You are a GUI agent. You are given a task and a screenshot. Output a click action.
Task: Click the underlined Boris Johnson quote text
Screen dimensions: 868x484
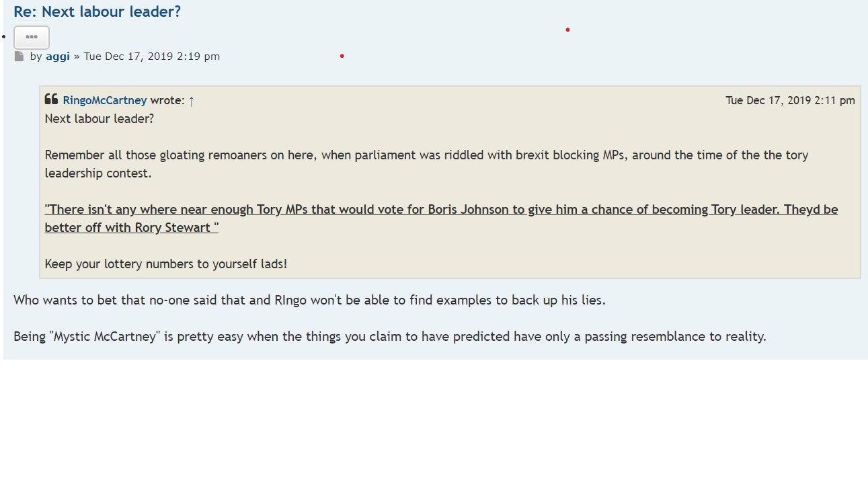coord(441,218)
